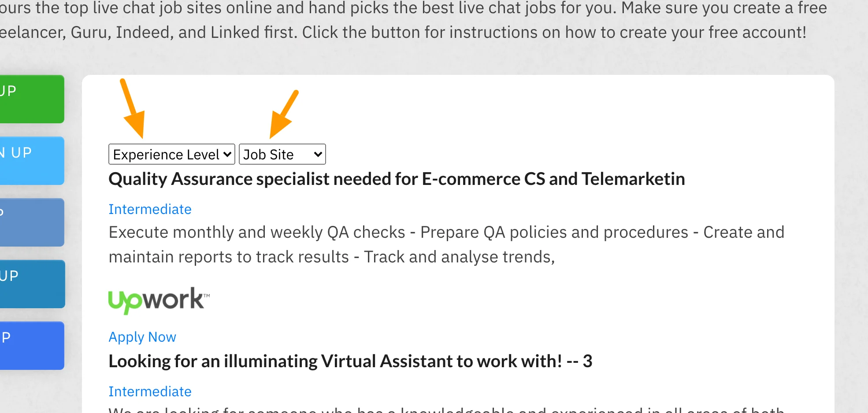The height and width of the screenshot is (413, 868).
Task: Click the Virtual Assistant job description text
Action: [446, 409]
